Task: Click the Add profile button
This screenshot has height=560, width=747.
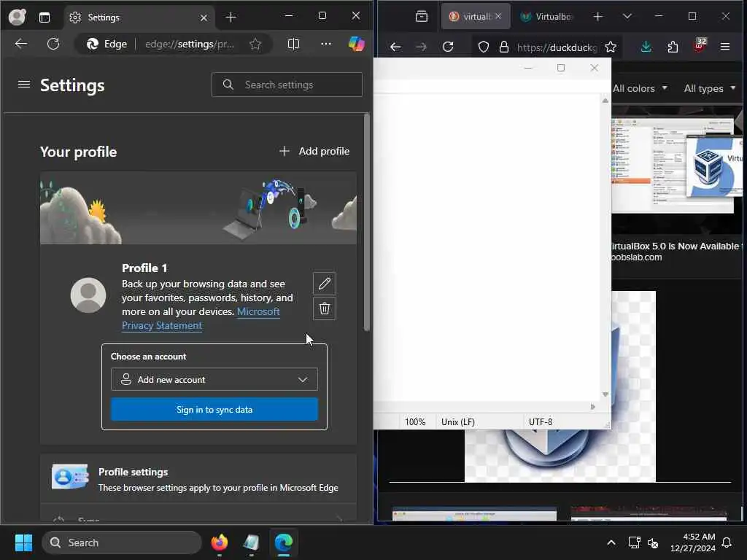Action: pyautogui.click(x=314, y=151)
